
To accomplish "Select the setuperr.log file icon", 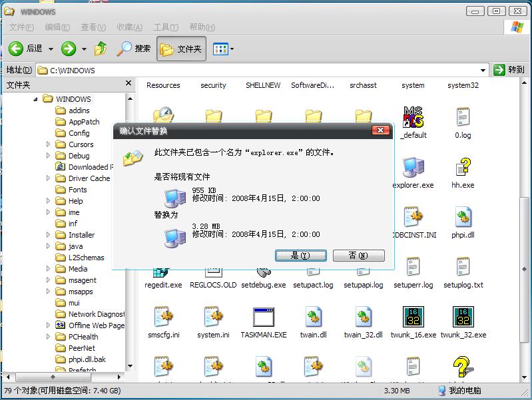I will pos(413,267).
